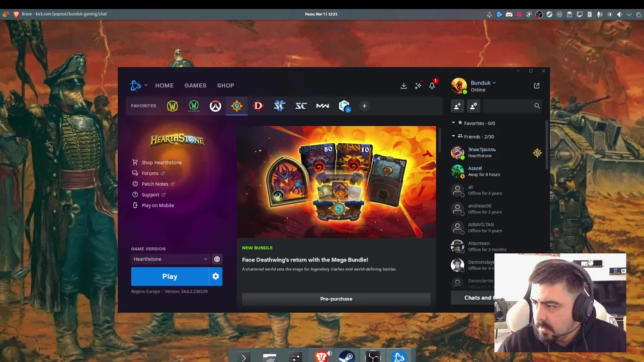Open the StarCraft II favorite icon
The height and width of the screenshot is (362, 644).
[279, 106]
